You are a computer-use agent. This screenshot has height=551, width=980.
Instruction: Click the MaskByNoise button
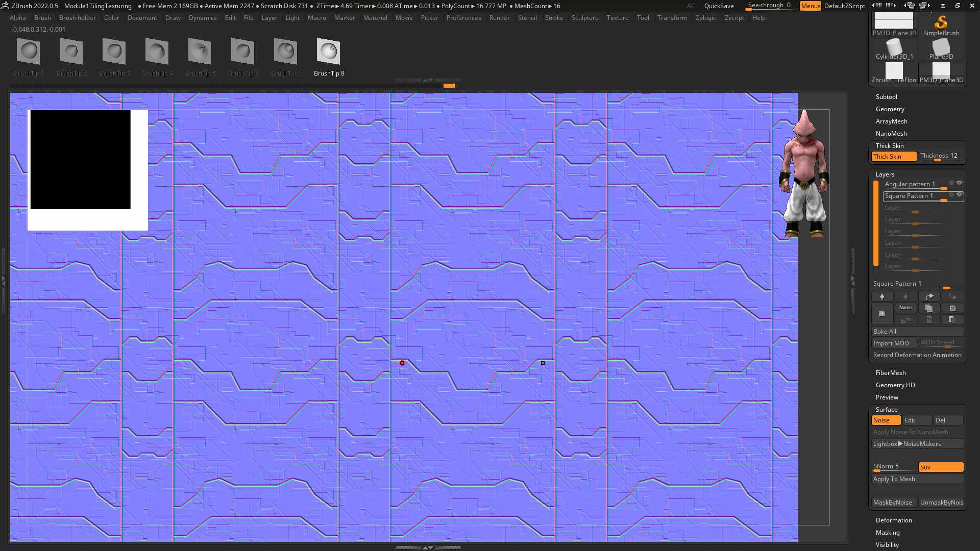click(894, 503)
